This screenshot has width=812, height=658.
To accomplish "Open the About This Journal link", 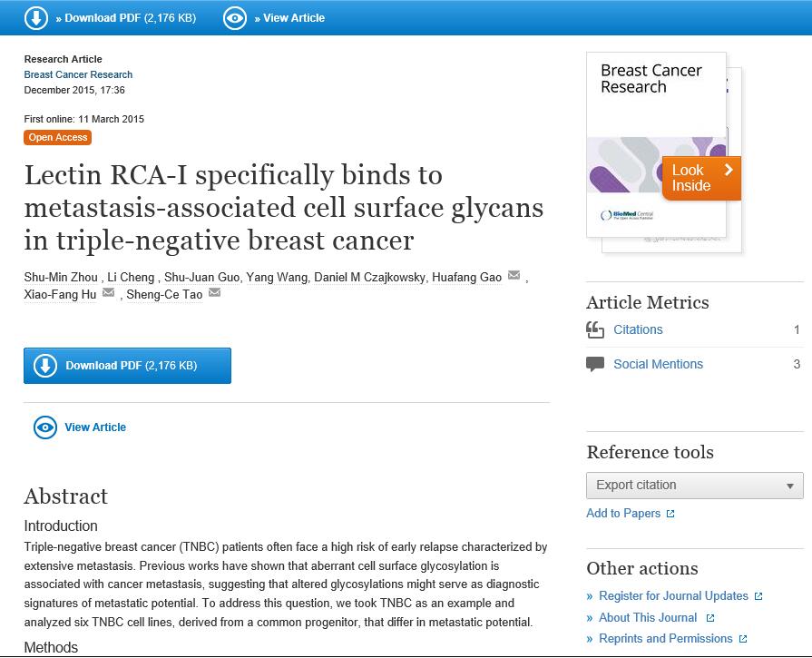I will point(648,617).
